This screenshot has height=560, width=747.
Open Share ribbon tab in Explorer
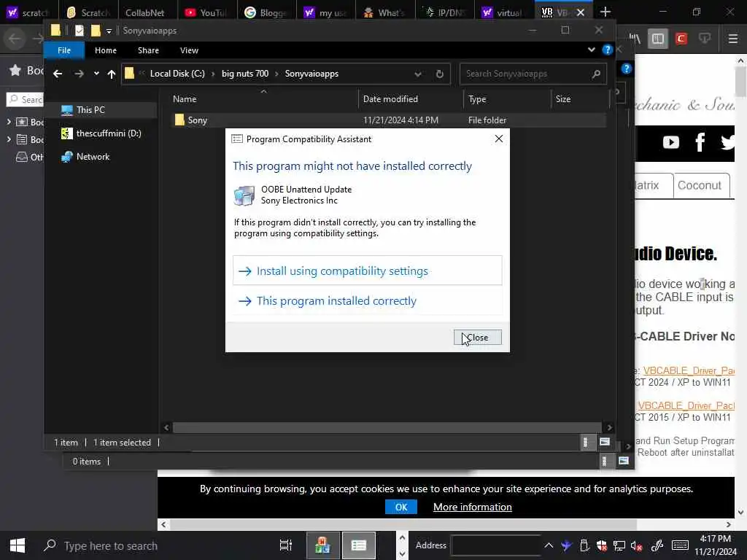[x=148, y=50]
